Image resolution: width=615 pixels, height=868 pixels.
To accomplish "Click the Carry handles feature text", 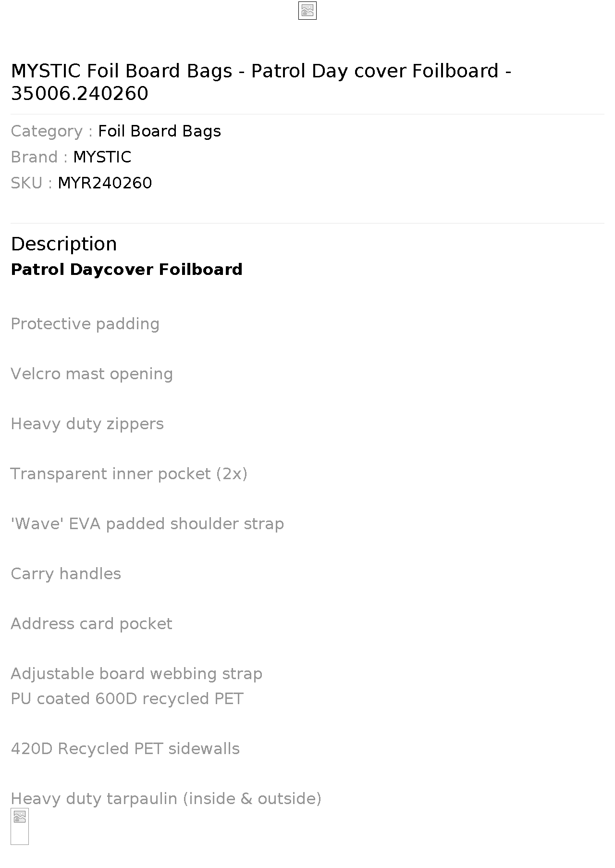I will click(66, 574).
